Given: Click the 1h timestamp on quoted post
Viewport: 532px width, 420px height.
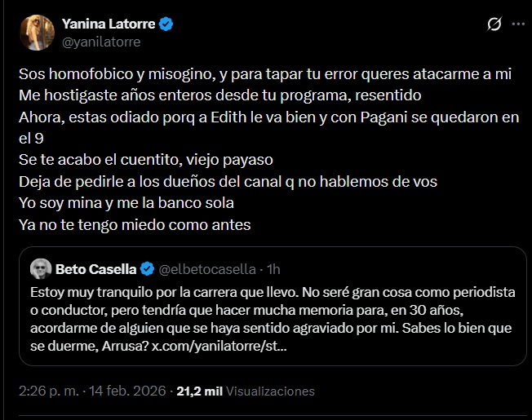Looking at the screenshot, I should [x=274, y=268].
